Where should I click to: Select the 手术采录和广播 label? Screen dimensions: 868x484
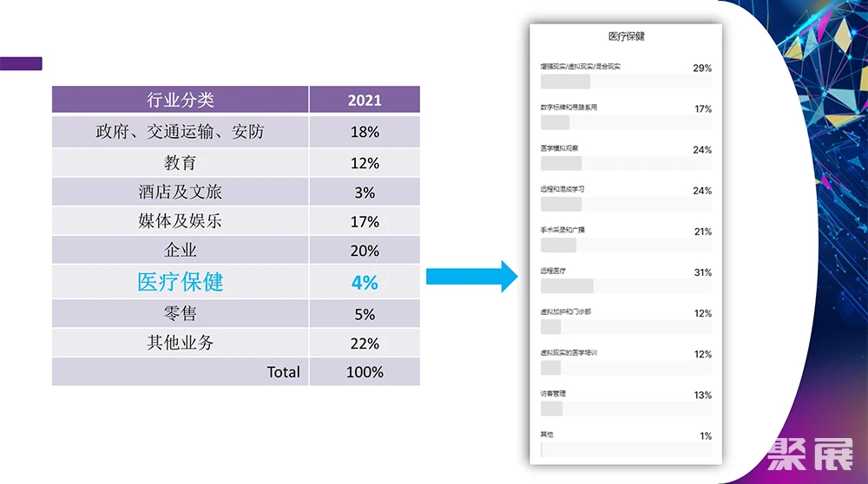[x=562, y=230]
